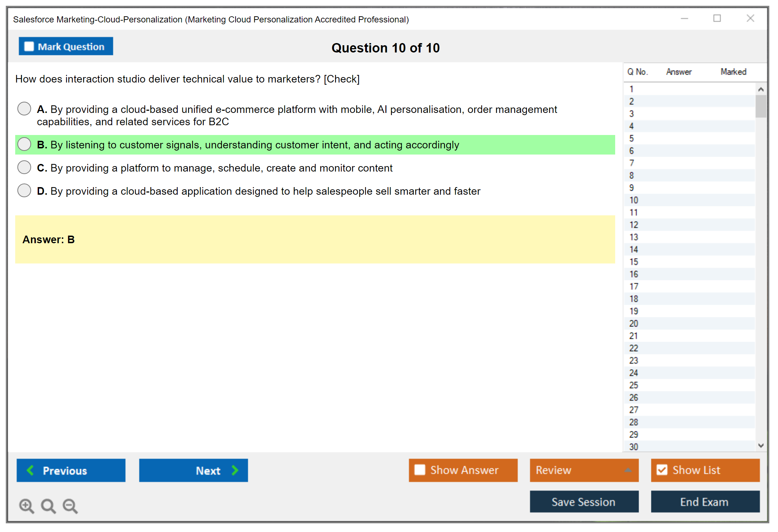Click Save Session button

[x=584, y=502]
